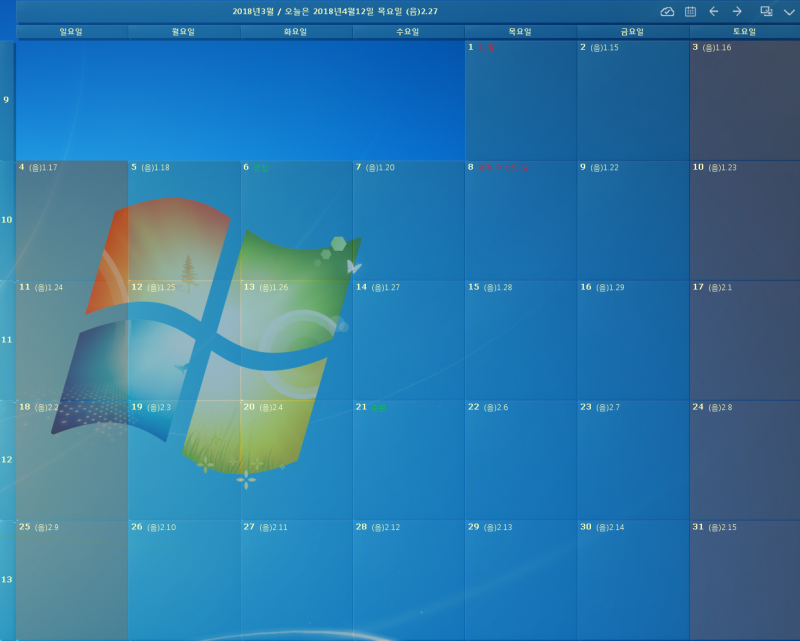Expand the chevron dropdown in the title bar
The width and height of the screenshot is (800, 641).
789,12
